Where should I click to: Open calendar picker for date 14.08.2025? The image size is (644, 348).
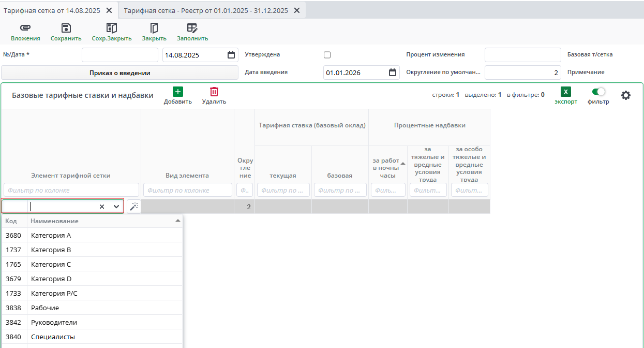231,55
